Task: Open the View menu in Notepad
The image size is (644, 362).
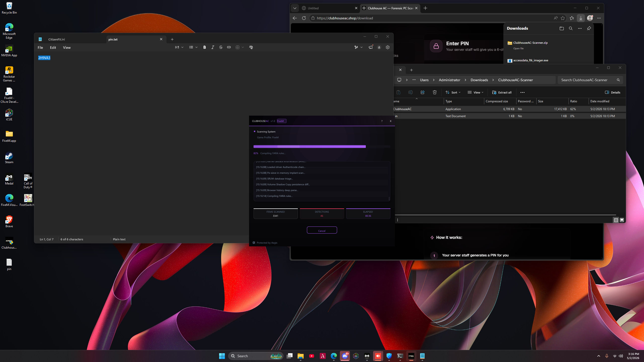Action: [67, 48]
